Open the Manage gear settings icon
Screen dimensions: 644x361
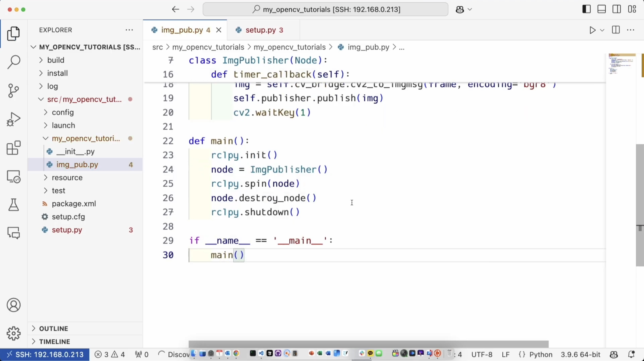[13, 334]
